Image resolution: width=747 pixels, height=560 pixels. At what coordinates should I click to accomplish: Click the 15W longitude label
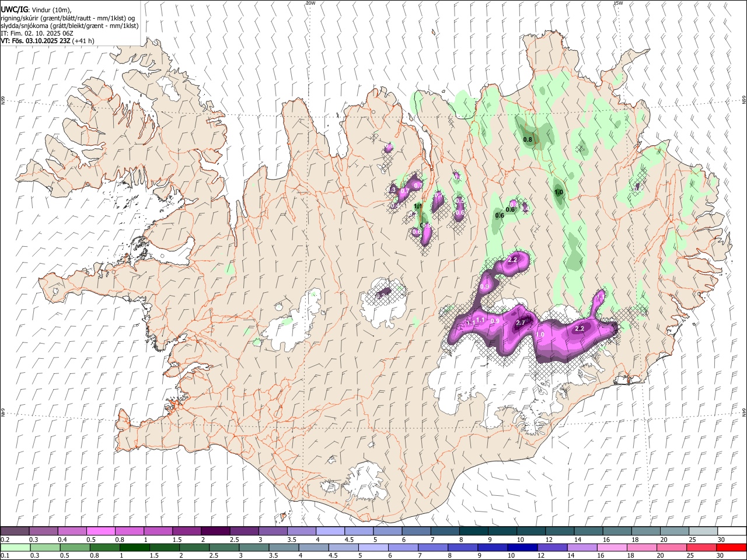click(618, 3)
